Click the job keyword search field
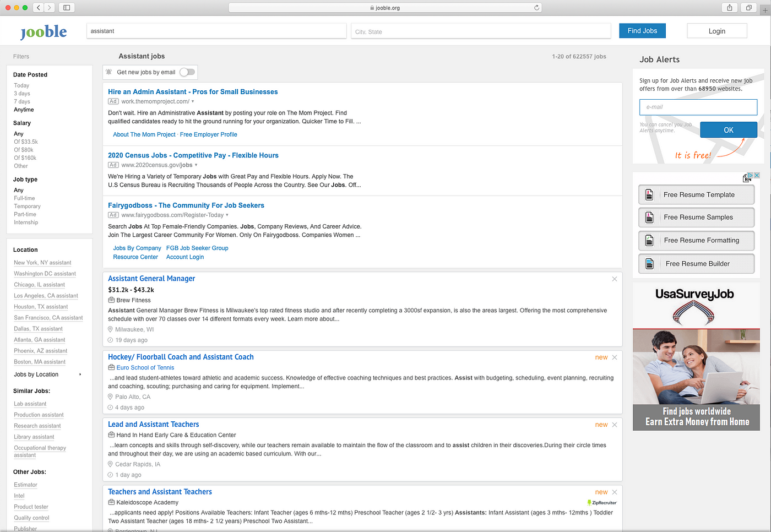Viewport: 771px width, 532px height. 216,31
